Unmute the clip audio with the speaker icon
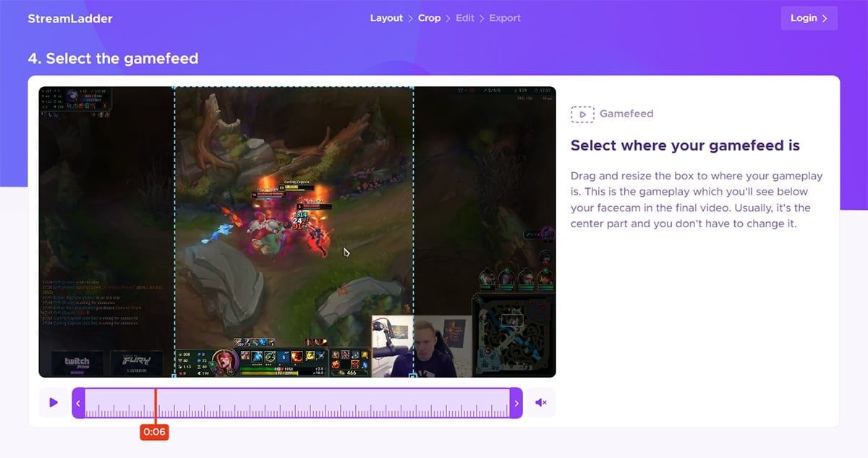868x458 pixels. 540,403
